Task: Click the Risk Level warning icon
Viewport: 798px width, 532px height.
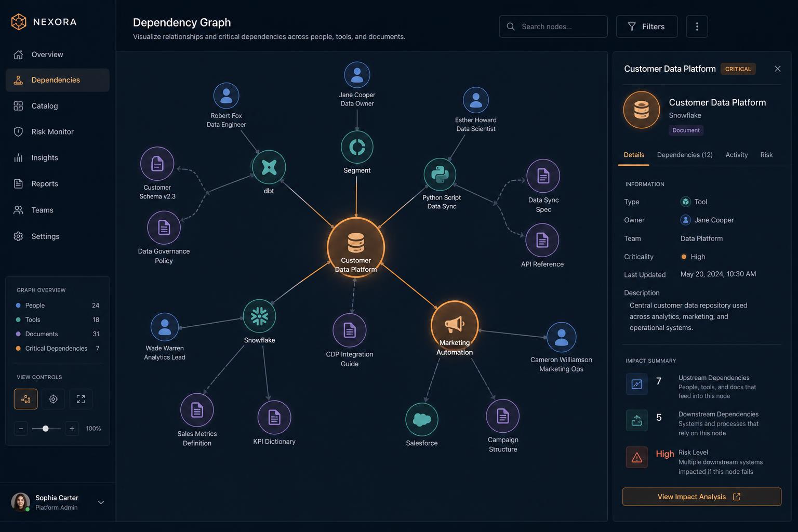Action: coord(636,457)
